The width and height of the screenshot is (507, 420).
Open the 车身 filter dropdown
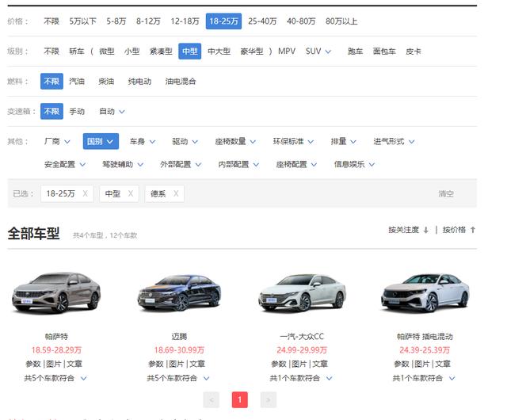[143, 141]
